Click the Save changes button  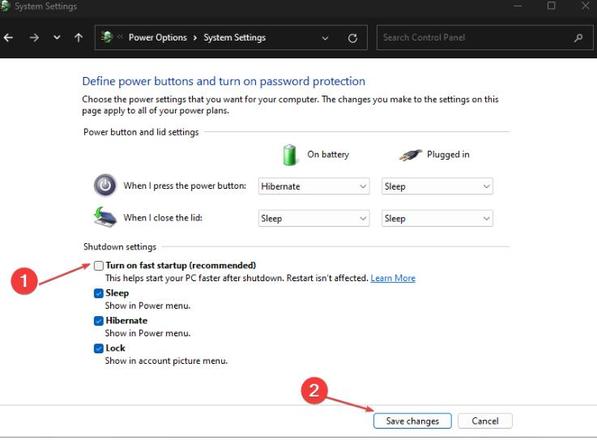(412, 421)
